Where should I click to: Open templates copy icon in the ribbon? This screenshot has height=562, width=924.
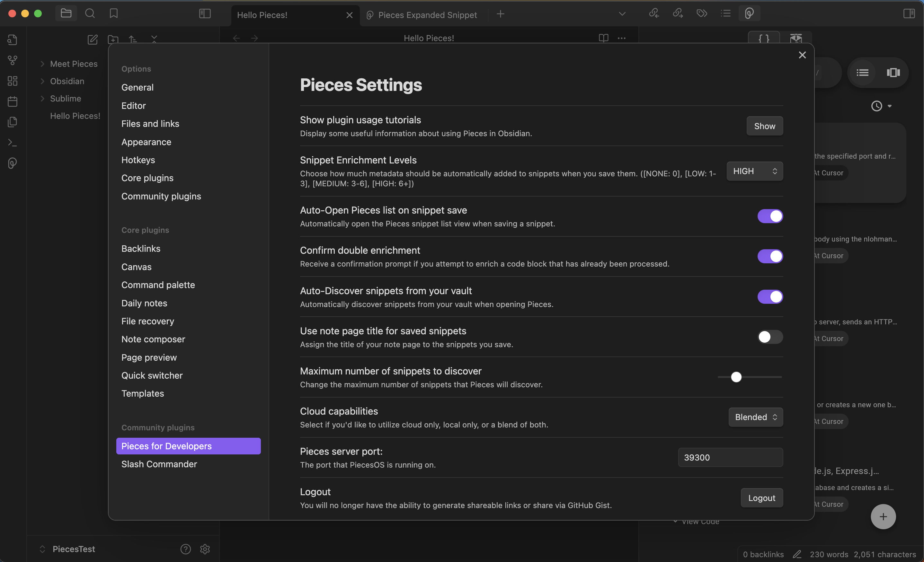point(13,122)
